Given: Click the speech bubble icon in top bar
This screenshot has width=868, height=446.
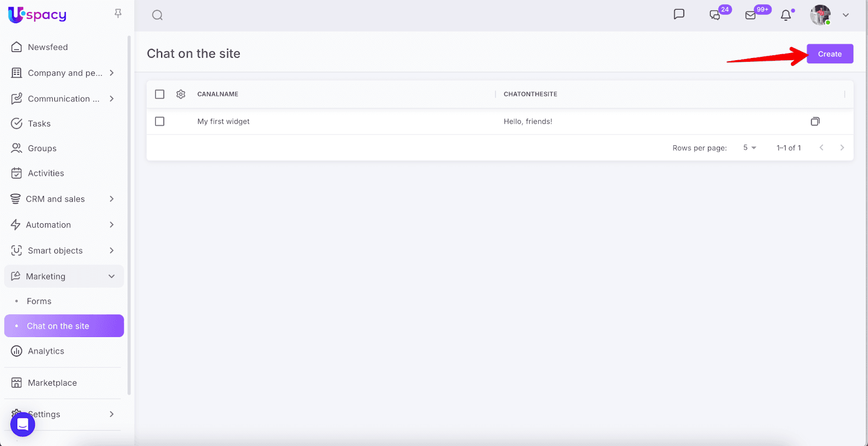Looking at the screenshot, I should pos(679,15).
